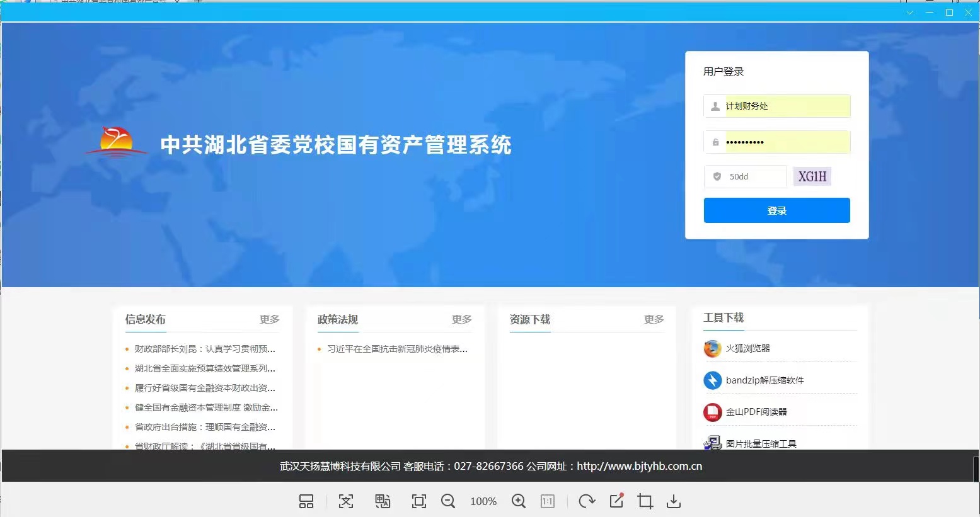Open news item 省政府出台措施：理顺国有金融资...
980x517 pixels.
point(205,427)
